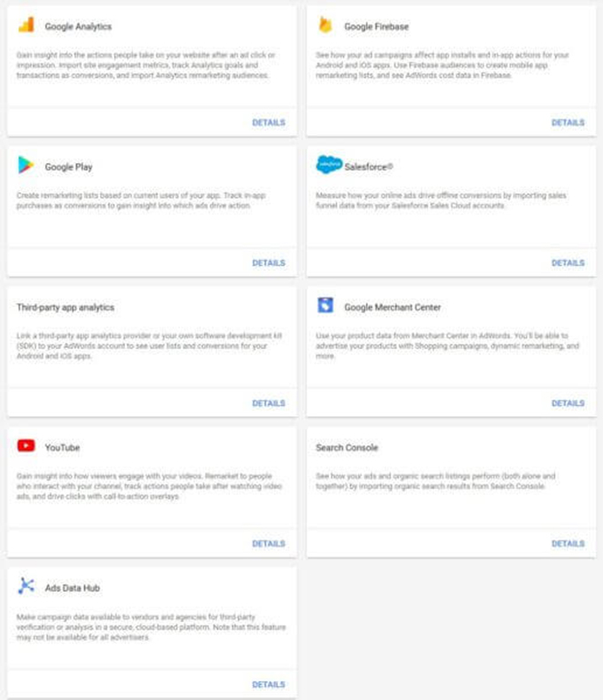This screenshot has height=700, width=603.
Task: Show DETAILS for YouTube linking
Action: 269,543
